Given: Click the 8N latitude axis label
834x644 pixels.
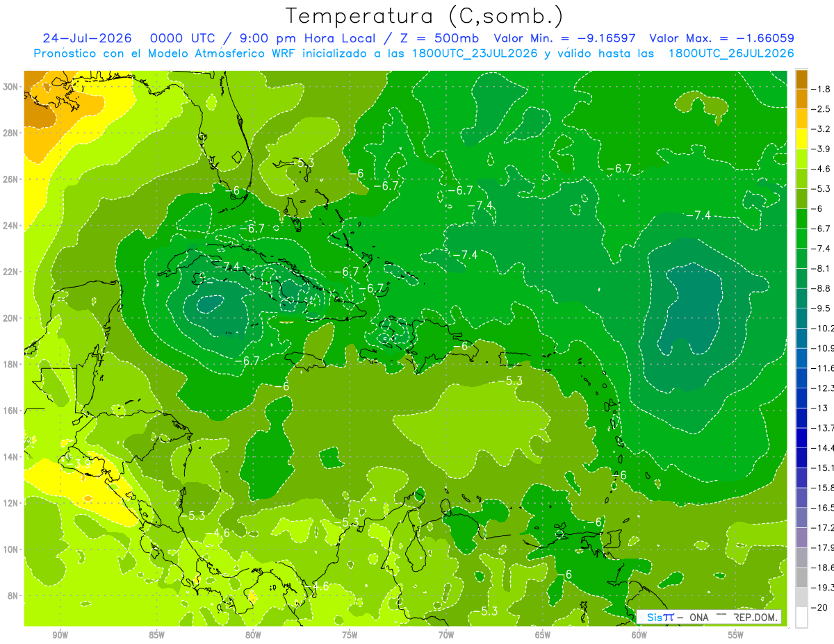Looking at the screenshot, I should pyautogui.click(x=14, y=595).
